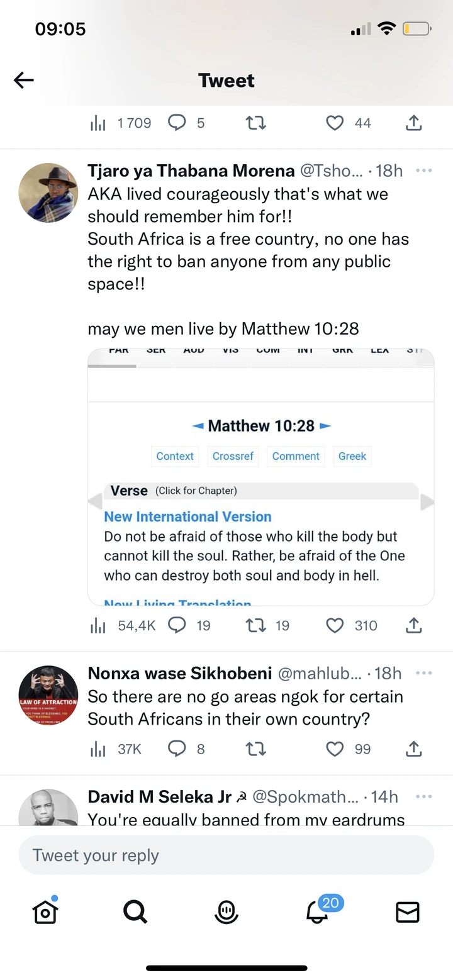The height and width of the screenshot is (980, 453).
Task: Open more options for David M Seleka's tweet
Action: [x=424, y=796]
